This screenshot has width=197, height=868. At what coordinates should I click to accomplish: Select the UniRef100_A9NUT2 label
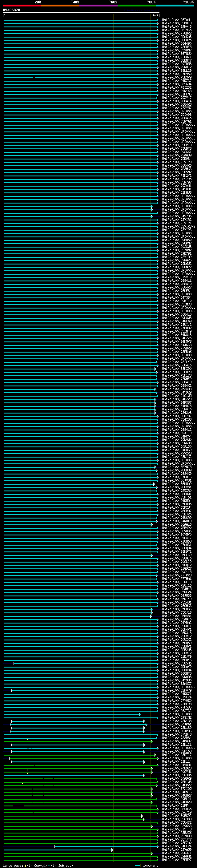[176, 67]
